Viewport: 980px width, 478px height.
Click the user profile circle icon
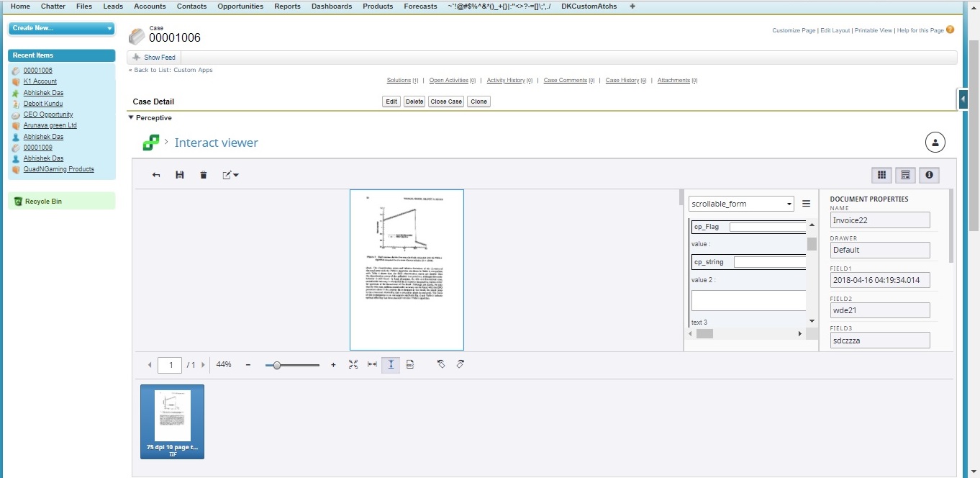click(x=935, y=142)
